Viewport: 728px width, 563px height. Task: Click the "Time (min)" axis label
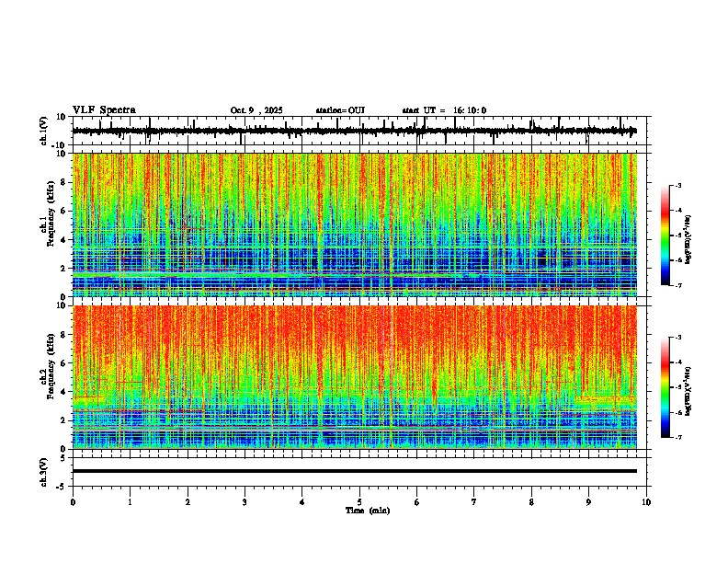point(368,511)
